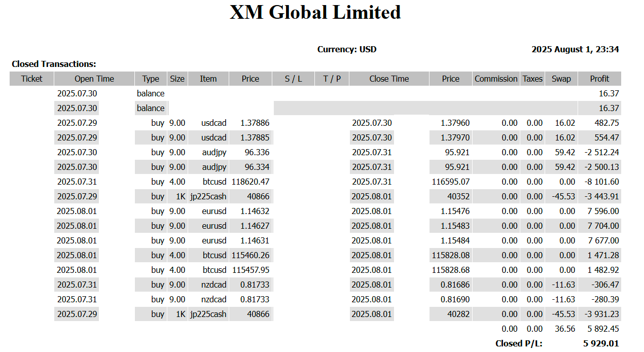644x352 pixels.
Task: Select usdcad open price 1.37885
Action: click(256, 137)
